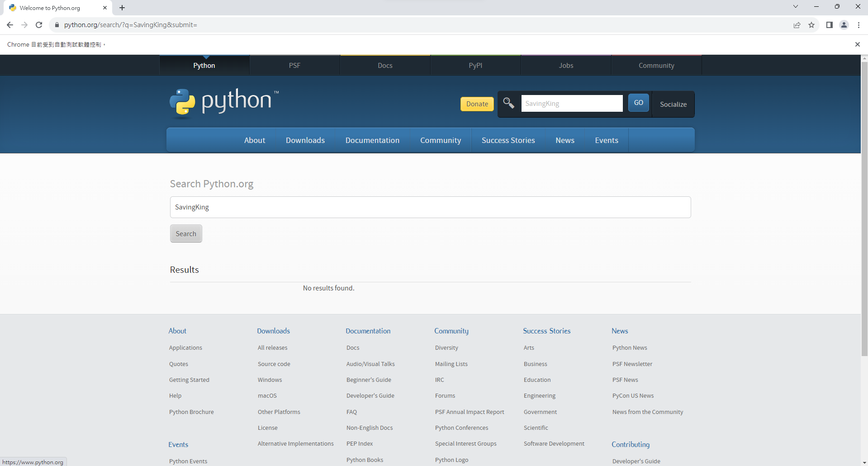Click the Search button
Screen dimensions: 868x466
click(x=185, y=233)
